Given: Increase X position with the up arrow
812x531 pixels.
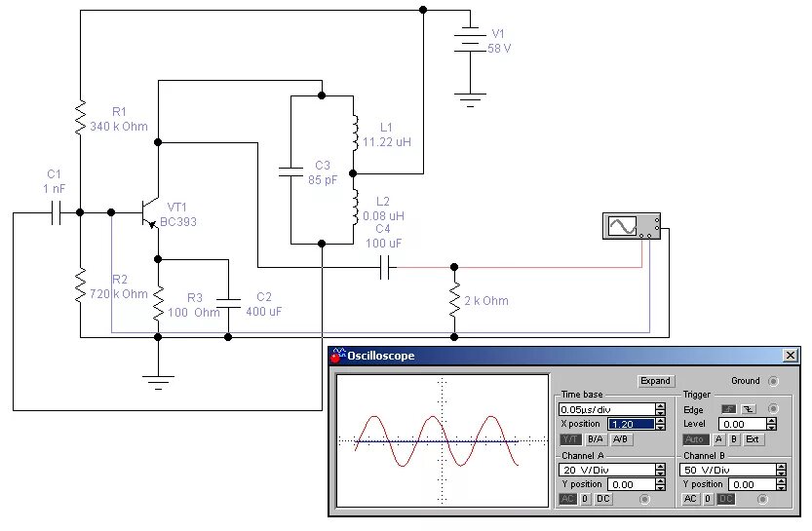Looking at the screenshot, I should [660, 421].
